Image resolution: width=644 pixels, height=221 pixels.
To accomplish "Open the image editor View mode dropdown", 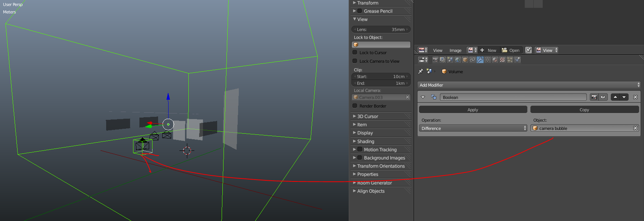I will (x=547, y=50).
